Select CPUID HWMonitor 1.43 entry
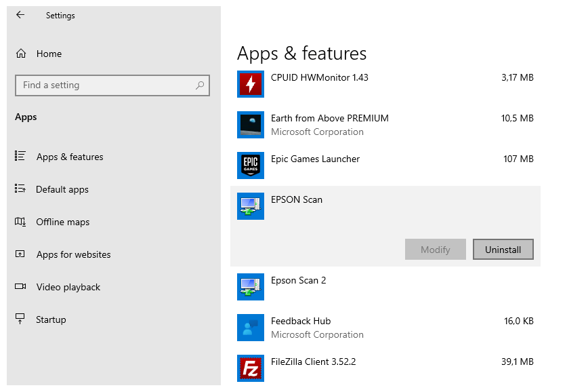588x390 pixels. pyautogui.click(x=385, y=84)
